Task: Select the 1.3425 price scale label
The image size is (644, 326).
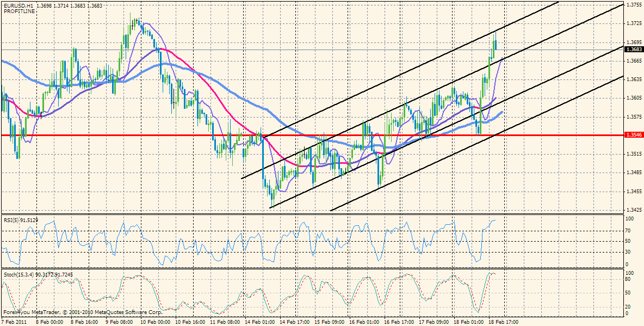Action: pyautogui.click(x=633, y=210)
